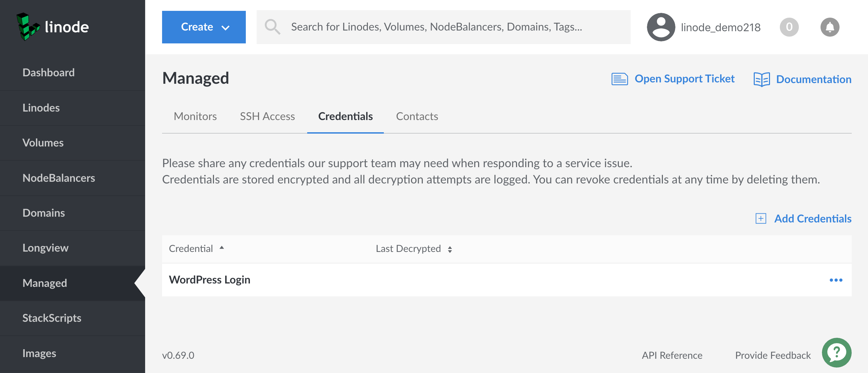Open the user avatar icon
Screen dimensions: 868x373
[x=660, y=27]
